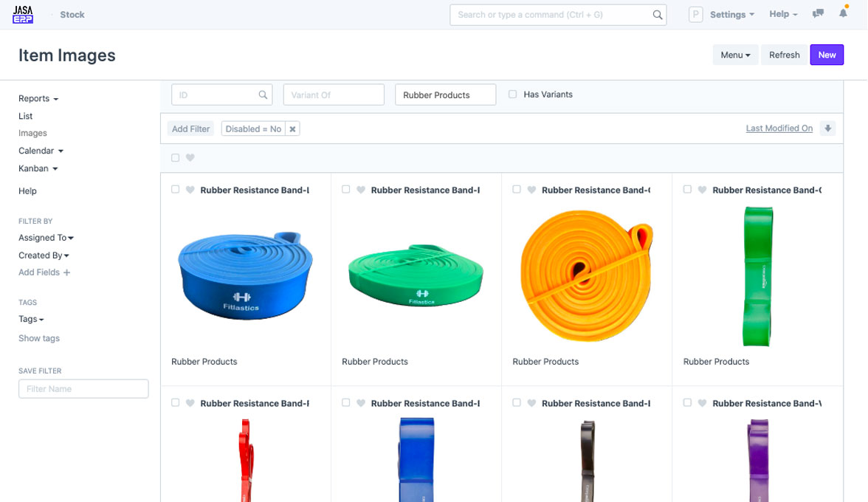
Task: Open the Kanban view menu
Action: tap(38, 168)
